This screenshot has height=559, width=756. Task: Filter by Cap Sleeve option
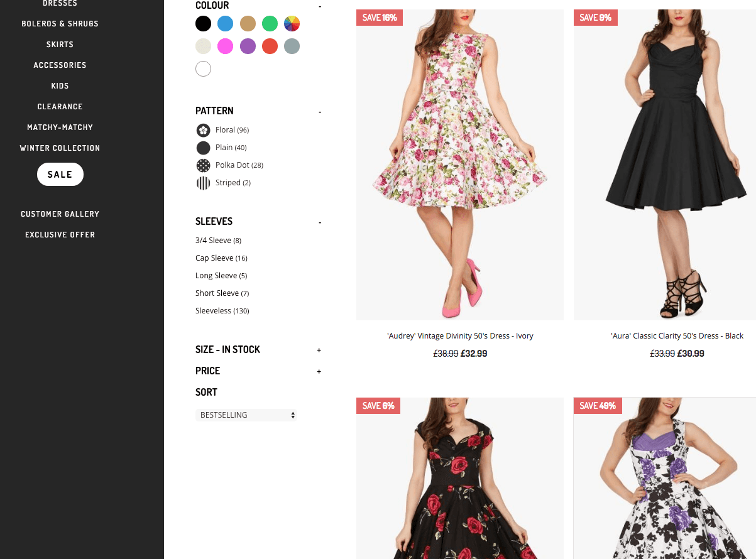click(221, 258)
